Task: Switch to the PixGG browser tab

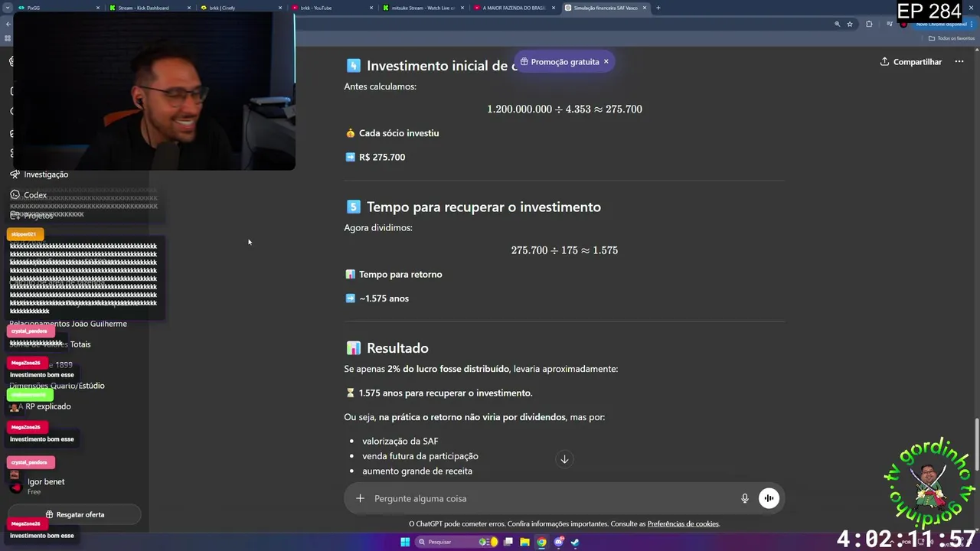Action: click(59, 8)
